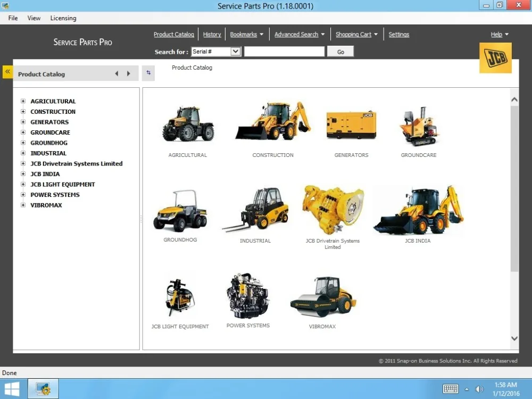Open JCB Drivetrain Systems gearbox thumbnail
Viewport: 532px width, 399px height.
[x=333, y=210]
